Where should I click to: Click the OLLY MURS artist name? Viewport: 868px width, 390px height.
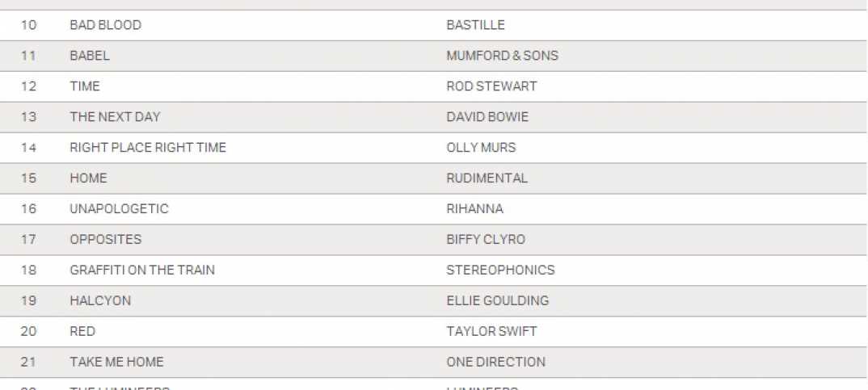[481, 148]
